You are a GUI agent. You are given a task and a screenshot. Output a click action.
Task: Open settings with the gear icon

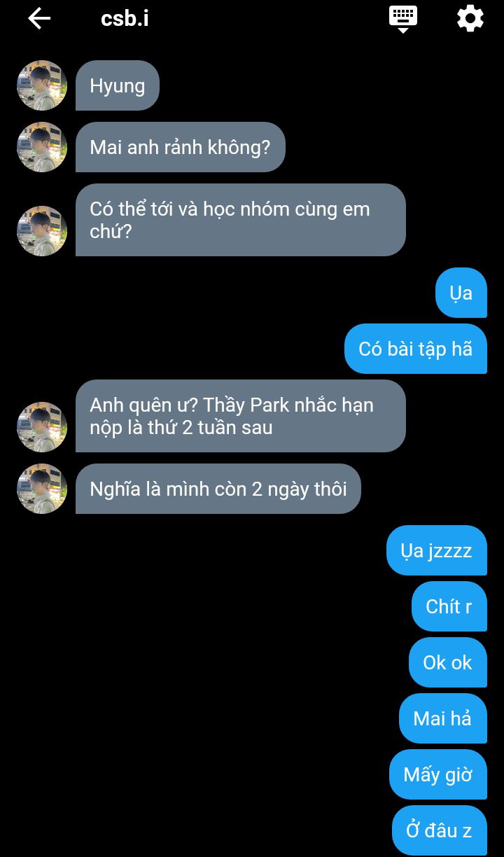(470, 18)
